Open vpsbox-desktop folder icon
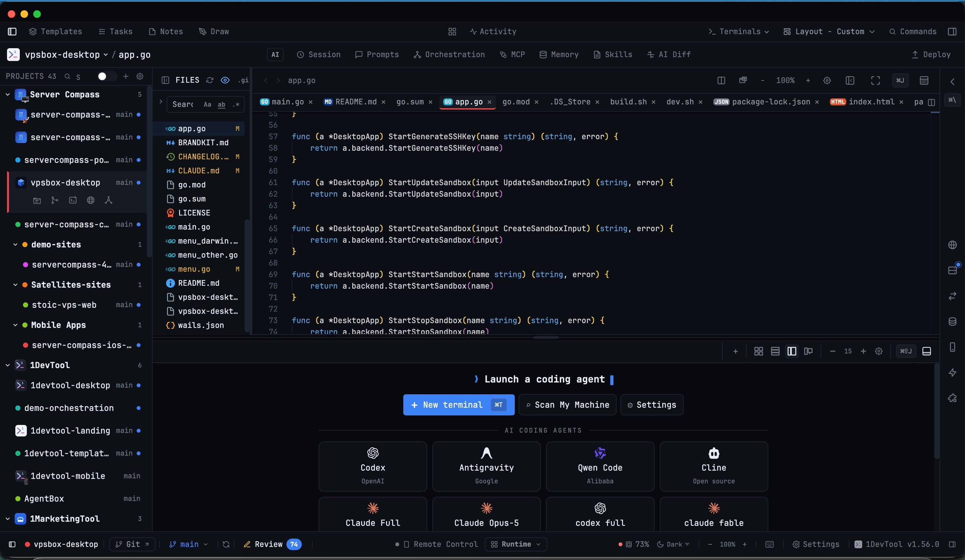 coord(37,200)
